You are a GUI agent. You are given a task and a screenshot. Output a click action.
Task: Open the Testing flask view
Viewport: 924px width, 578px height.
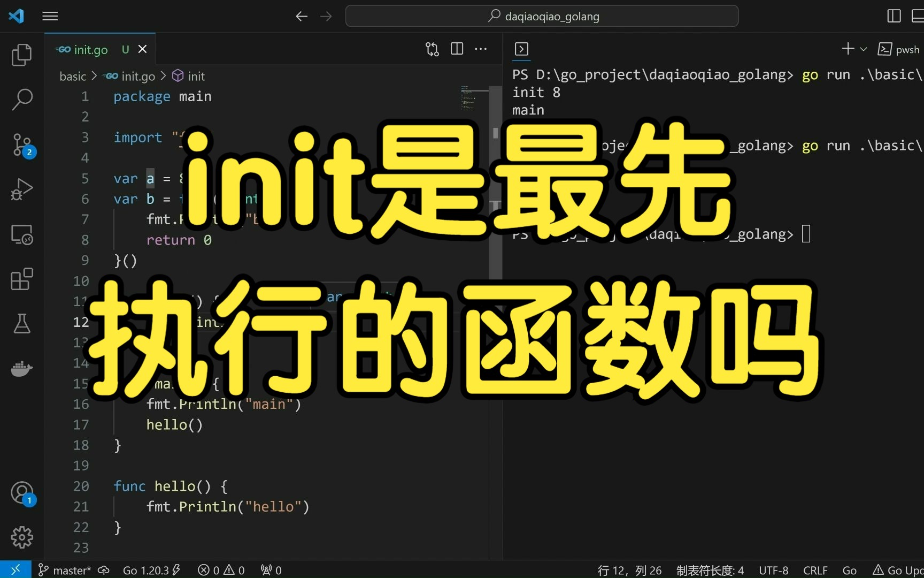[x=22, y=323]
